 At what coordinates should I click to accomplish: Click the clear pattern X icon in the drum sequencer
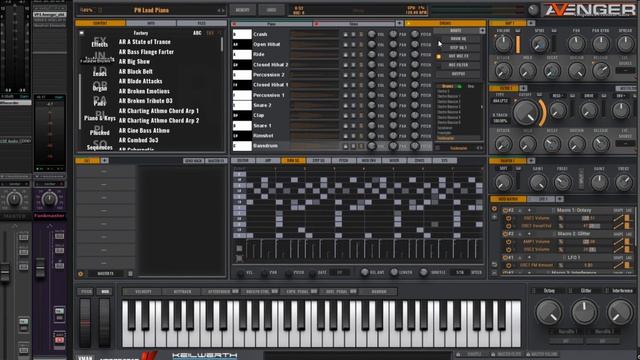click(x=239, y=258)
